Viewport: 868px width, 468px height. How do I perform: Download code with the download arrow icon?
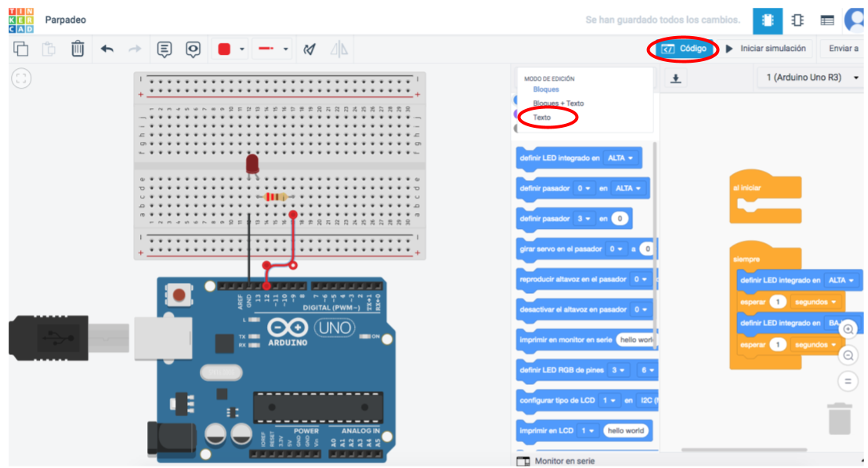(676, 78)
